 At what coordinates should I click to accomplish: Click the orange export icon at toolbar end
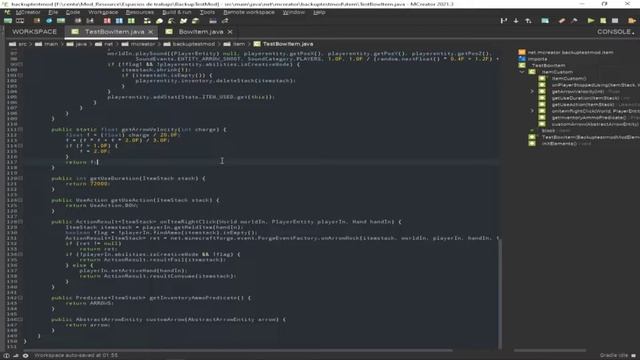point(632,20)
